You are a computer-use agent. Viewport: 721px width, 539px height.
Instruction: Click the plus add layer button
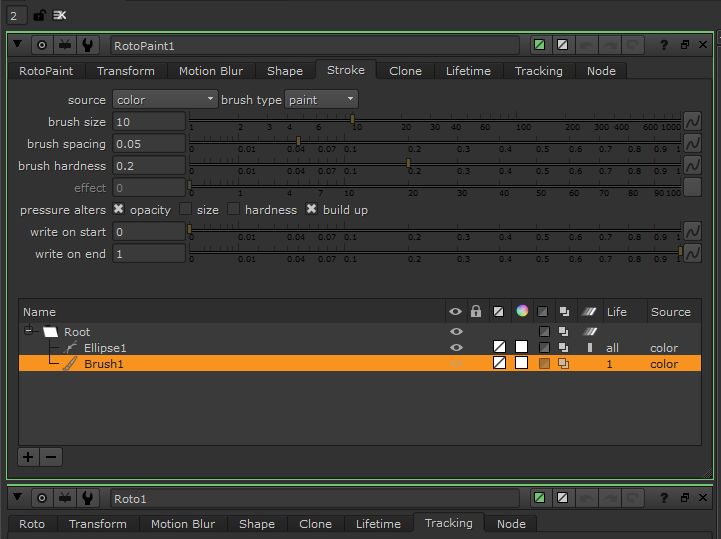click(29, 457)
